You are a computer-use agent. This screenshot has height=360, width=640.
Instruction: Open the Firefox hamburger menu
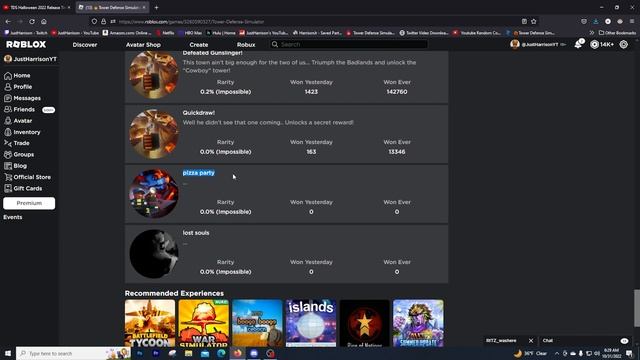click(632, 21)
